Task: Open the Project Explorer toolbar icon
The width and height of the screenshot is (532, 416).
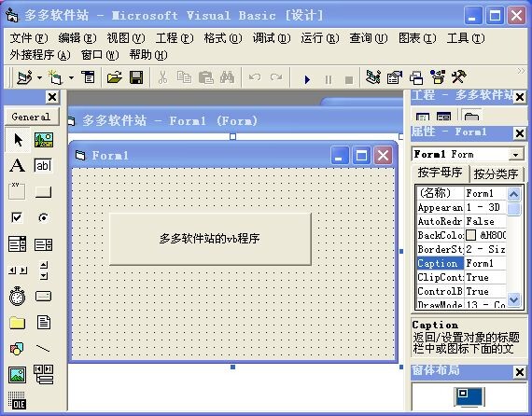Action: [x=373, y=77]
